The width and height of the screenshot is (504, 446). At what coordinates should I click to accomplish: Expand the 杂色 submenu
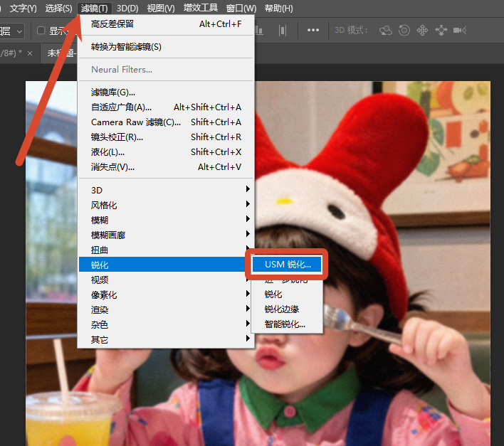pyautogui.click(x=166, y=324)
